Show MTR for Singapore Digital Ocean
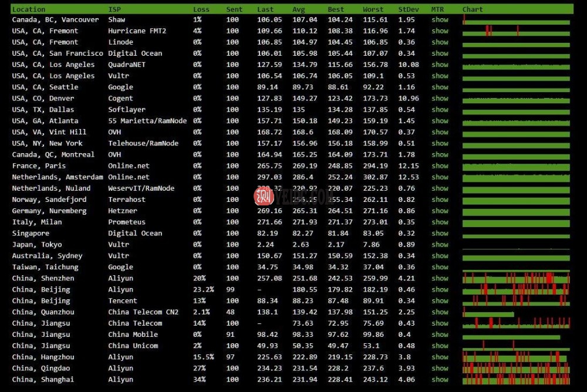 pyautogui.click(x=440, y=233)
